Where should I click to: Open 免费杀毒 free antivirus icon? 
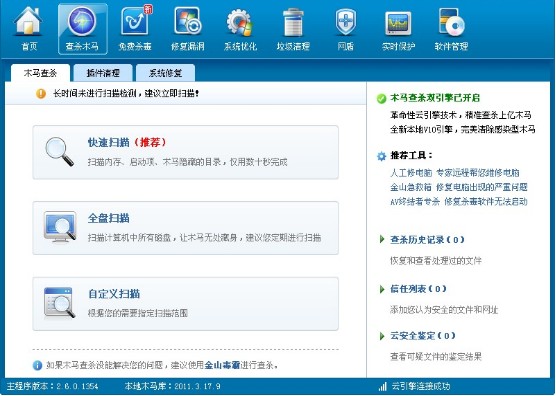tap(135, 29)
